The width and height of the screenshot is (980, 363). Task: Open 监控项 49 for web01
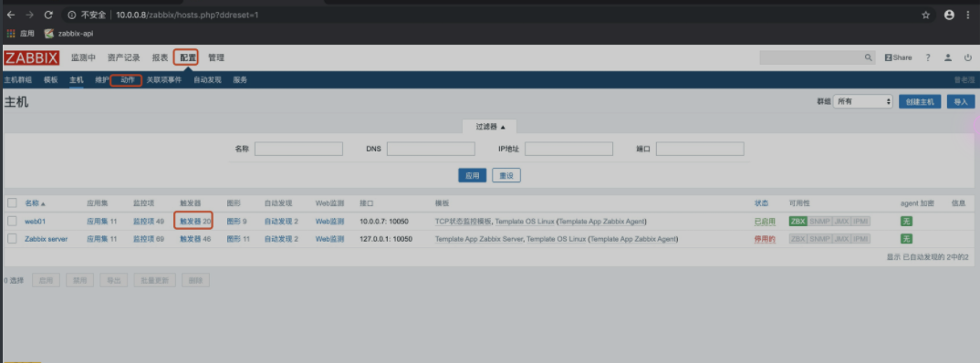click(148, 221)
